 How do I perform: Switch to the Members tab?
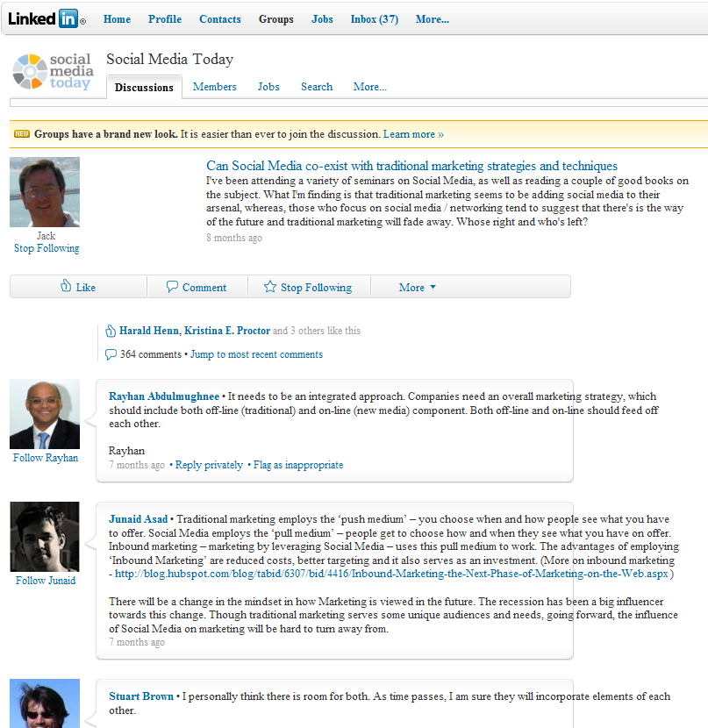coord(214,87)
